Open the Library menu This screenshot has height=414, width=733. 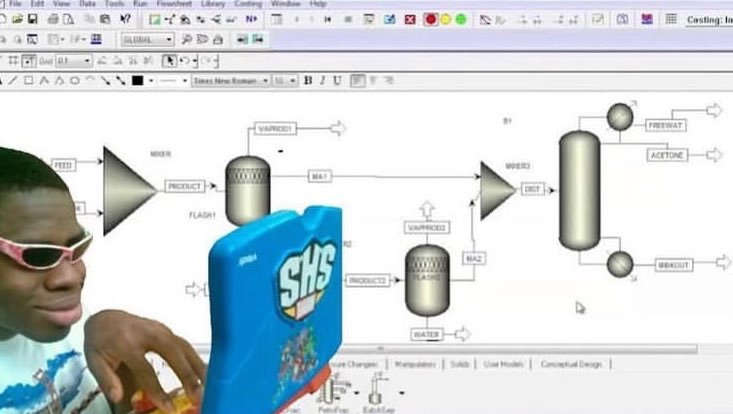(x=213, y=4)
